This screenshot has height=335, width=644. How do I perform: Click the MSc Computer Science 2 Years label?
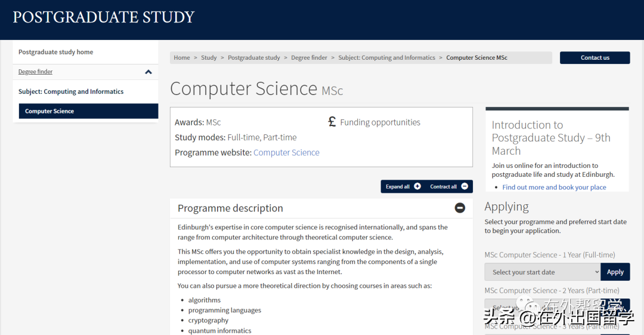click(552, 291)
